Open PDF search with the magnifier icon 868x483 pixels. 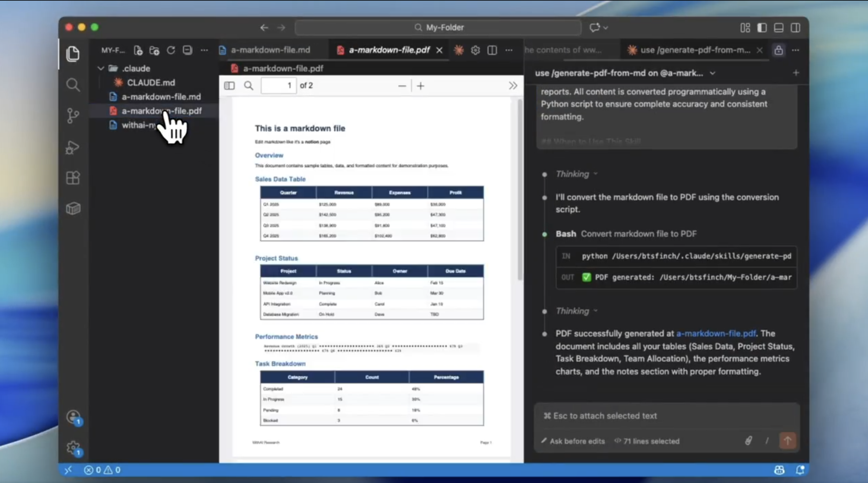coord(248,86)
